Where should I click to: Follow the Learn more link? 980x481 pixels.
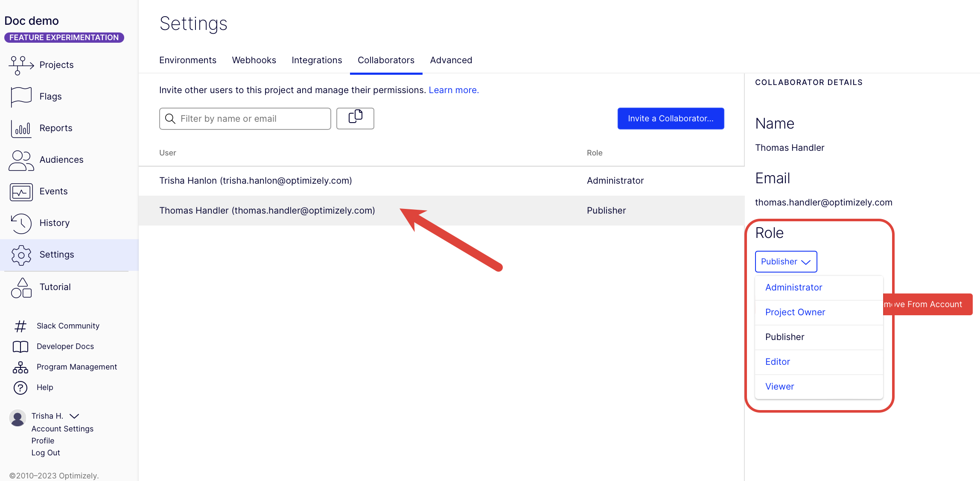tap(453, 90)
